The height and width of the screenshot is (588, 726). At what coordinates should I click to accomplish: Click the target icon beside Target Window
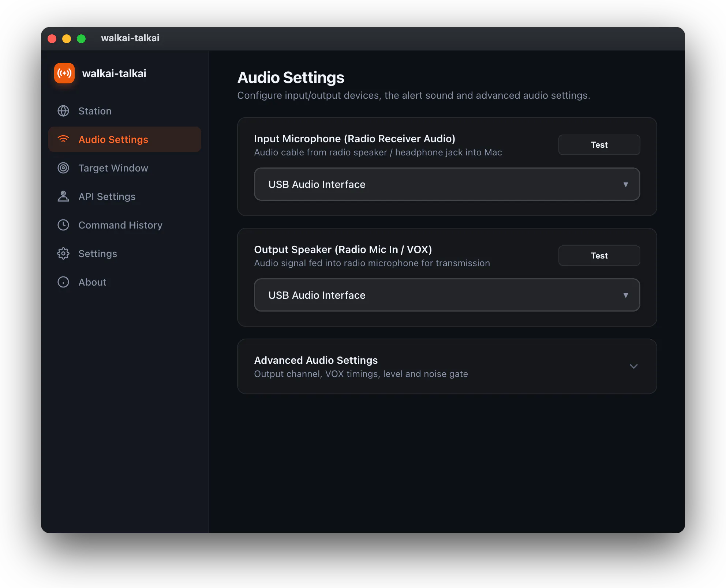click(x=63, y=168)
